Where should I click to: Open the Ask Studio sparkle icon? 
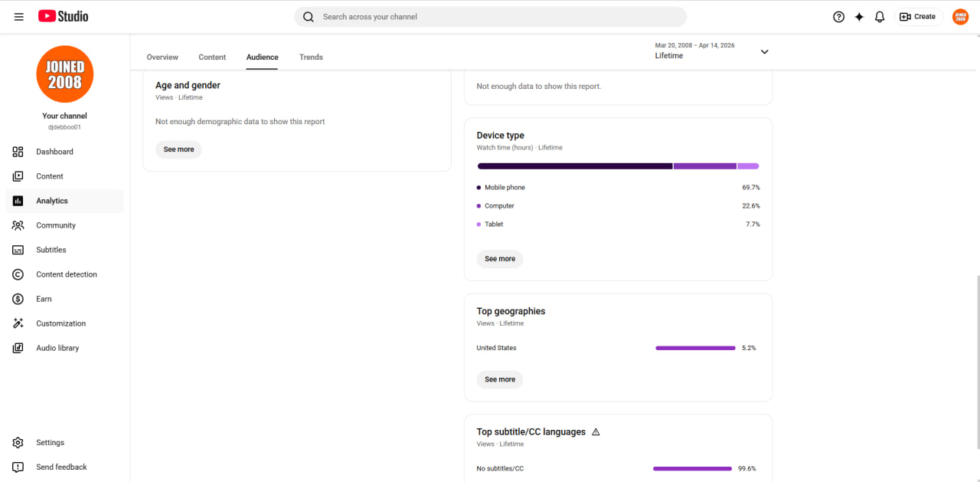coord(859,17)
